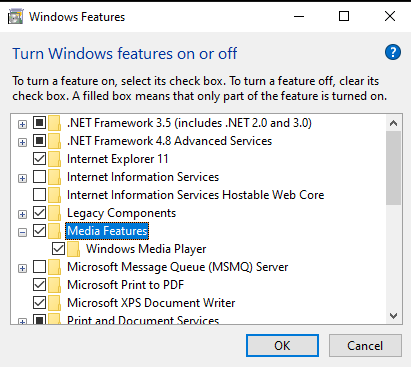Expand the Internet Information Services node
Viewport: 411px width, 367px height.
[x=22, y=178]
